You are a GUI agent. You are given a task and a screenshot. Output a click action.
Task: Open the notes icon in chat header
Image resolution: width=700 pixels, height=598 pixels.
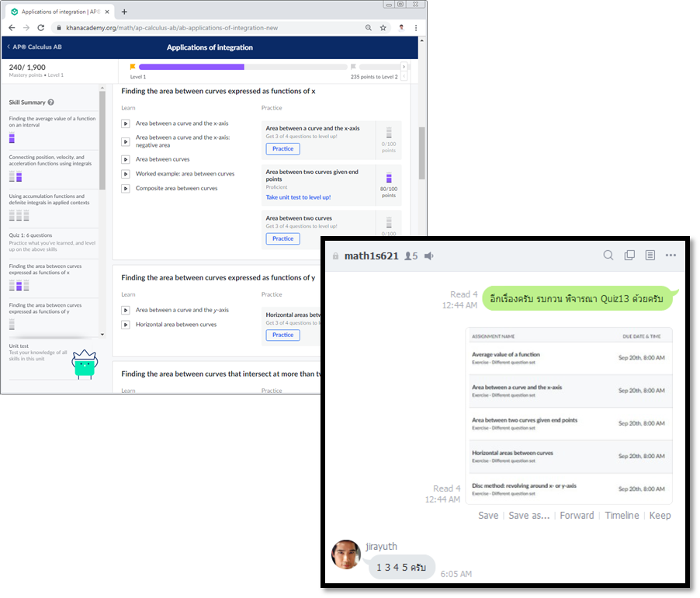[650, 256]
